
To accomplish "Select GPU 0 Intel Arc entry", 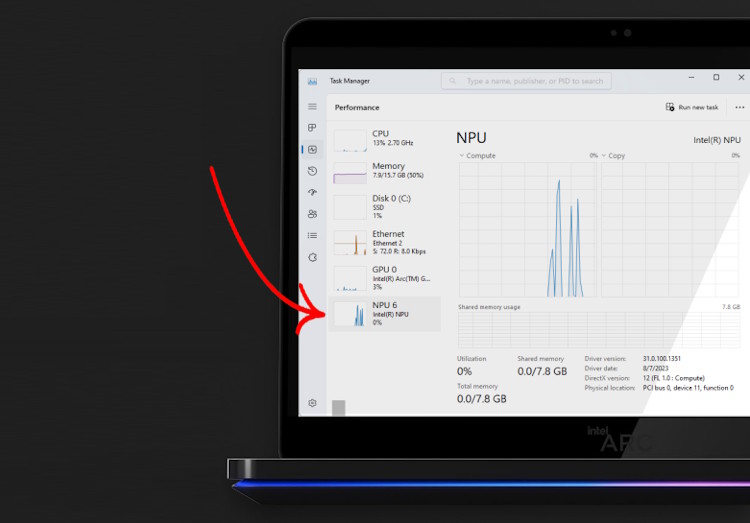I will [x=385, y=278].
